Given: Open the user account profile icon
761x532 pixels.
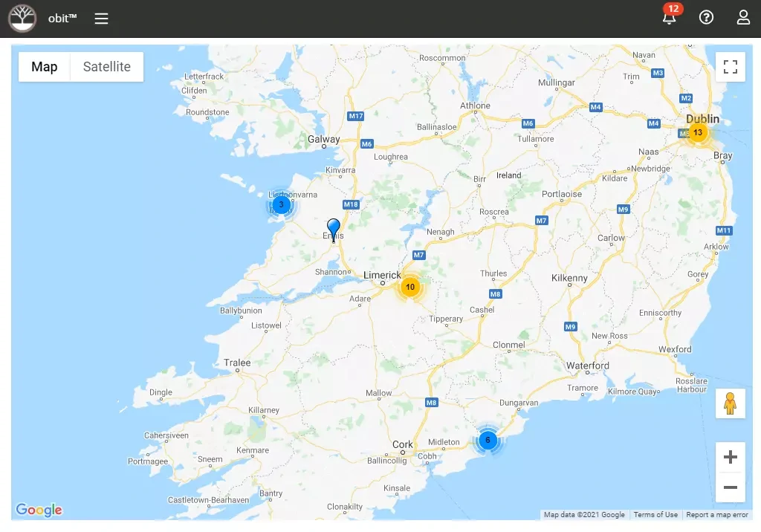Looking at the screenshot, I should (x=743, y=18).
